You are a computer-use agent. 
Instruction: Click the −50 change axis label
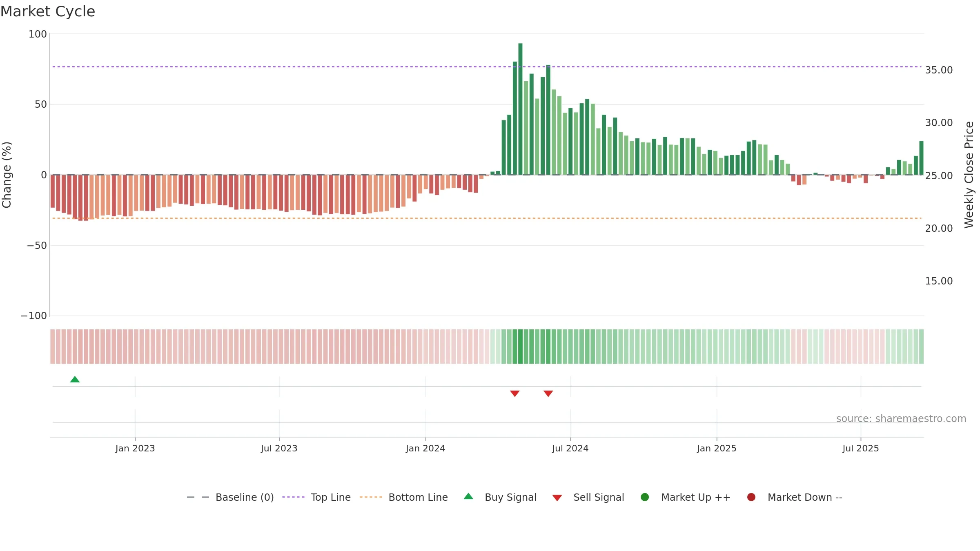(x=37, y=246)
